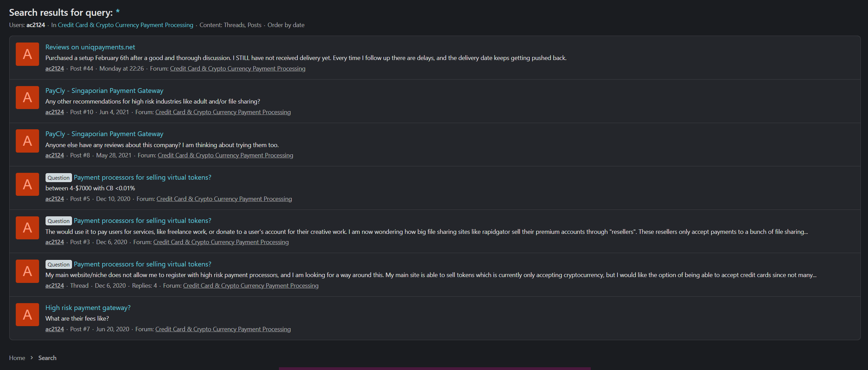This screenshot has width=868, height=370.
Task: Click ac2124 username under uniqpayments result
Action: (54, 69)
